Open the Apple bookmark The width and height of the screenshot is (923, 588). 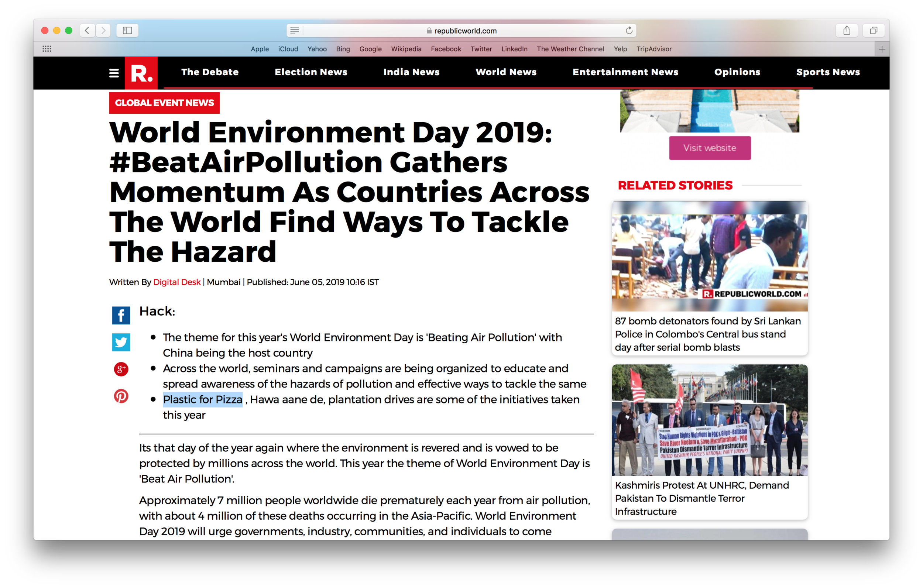click(260, 49)
